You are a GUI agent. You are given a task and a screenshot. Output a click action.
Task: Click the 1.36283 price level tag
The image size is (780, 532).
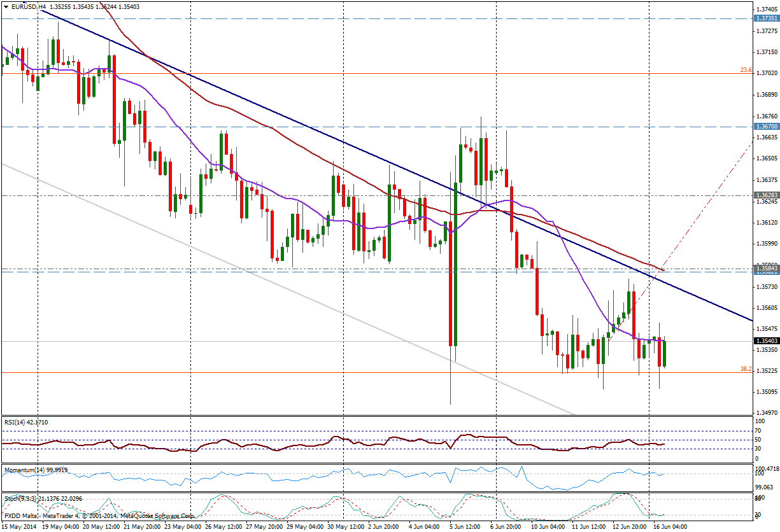767,195
